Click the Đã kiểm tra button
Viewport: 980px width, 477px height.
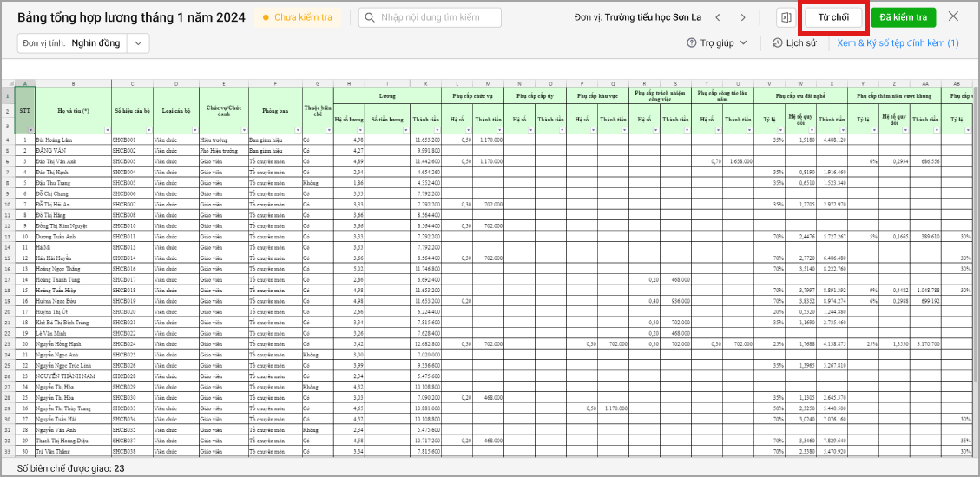click(x=903, y=17)
